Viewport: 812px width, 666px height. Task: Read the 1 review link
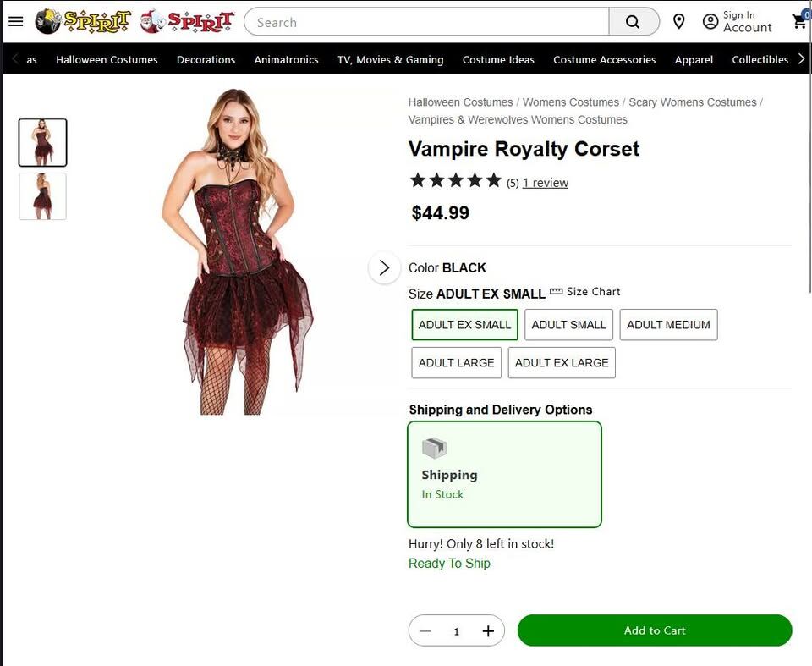546,183
